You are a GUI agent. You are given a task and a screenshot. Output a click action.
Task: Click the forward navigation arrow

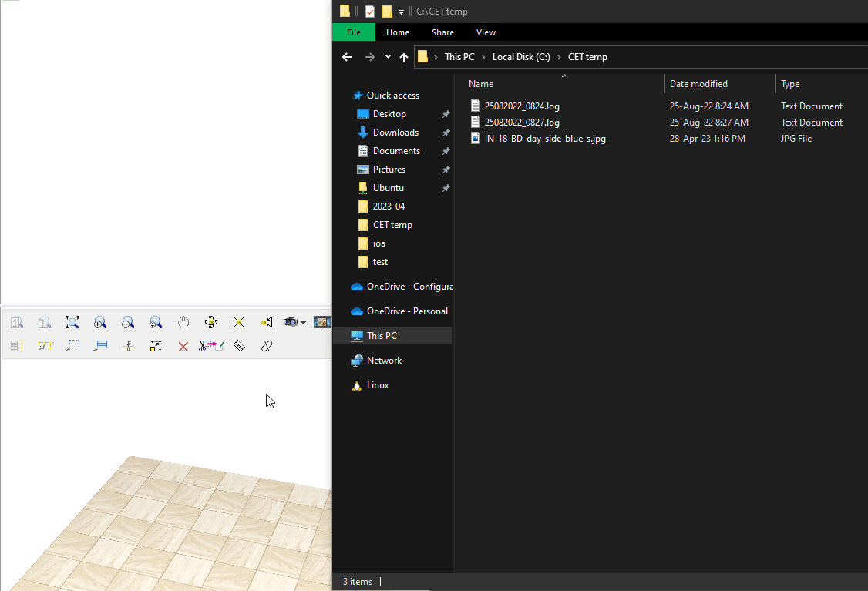(370, 57)
